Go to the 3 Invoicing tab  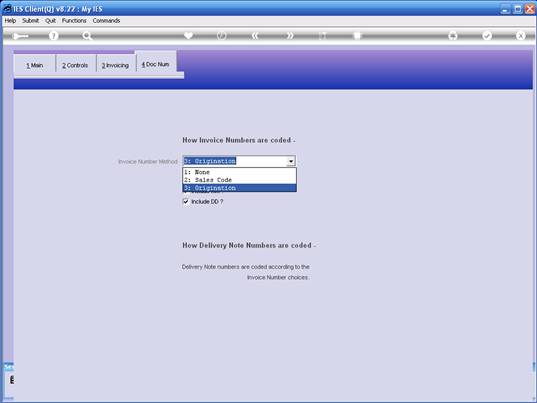(115, 65)
